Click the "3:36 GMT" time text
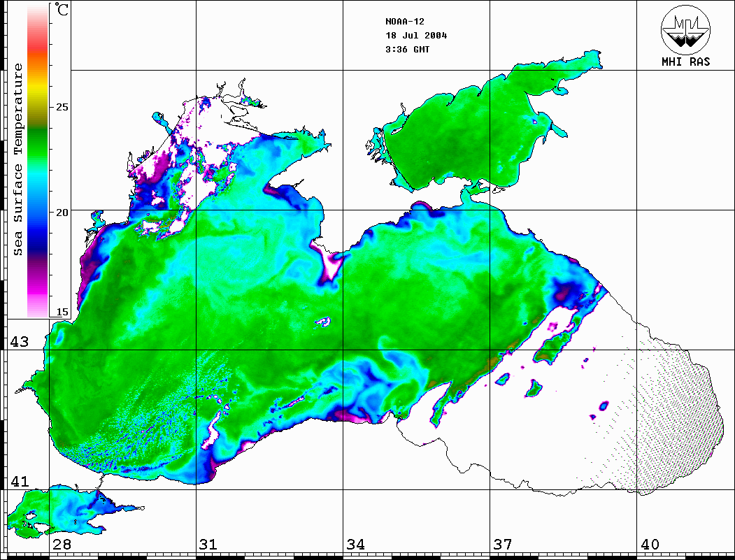The image size is (735, 560). (407, 50)
